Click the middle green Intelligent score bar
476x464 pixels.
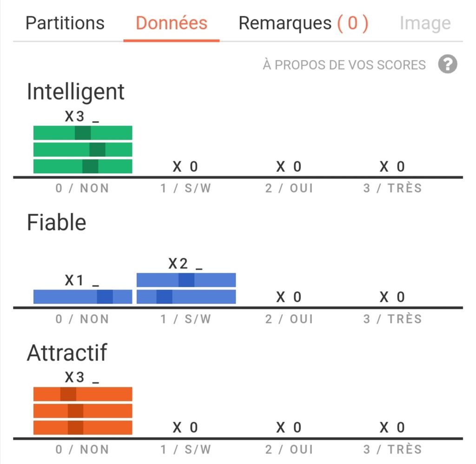83,150
